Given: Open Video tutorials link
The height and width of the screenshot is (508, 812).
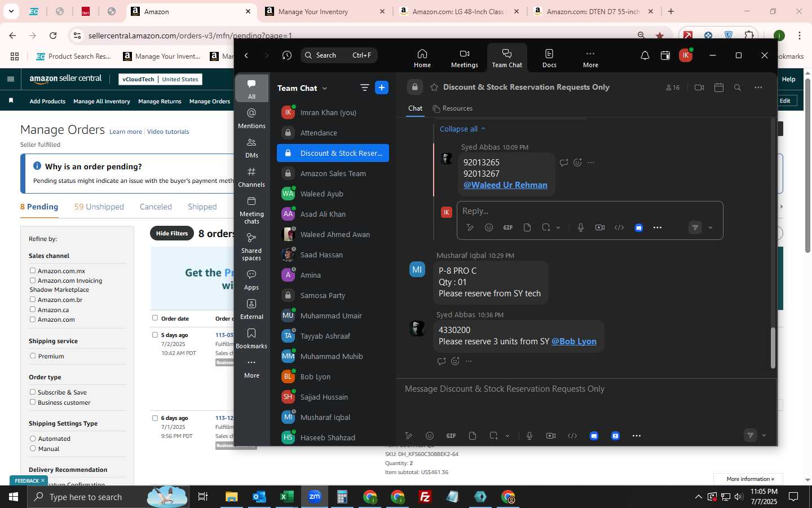Looking at the screenshot, I should point(168,132).
